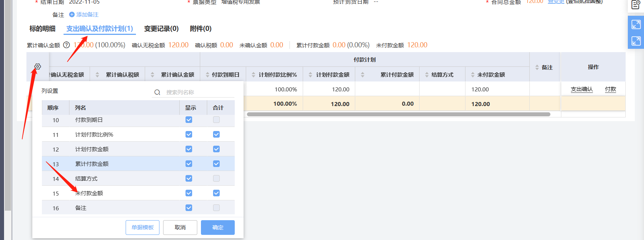Click the horizontal scrollbar under the table

click(x=398, y=114)
